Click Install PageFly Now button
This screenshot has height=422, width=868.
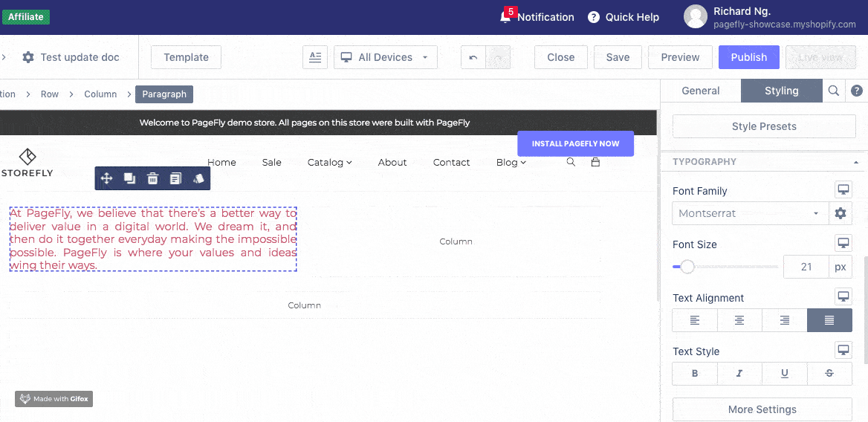point(576,143)
